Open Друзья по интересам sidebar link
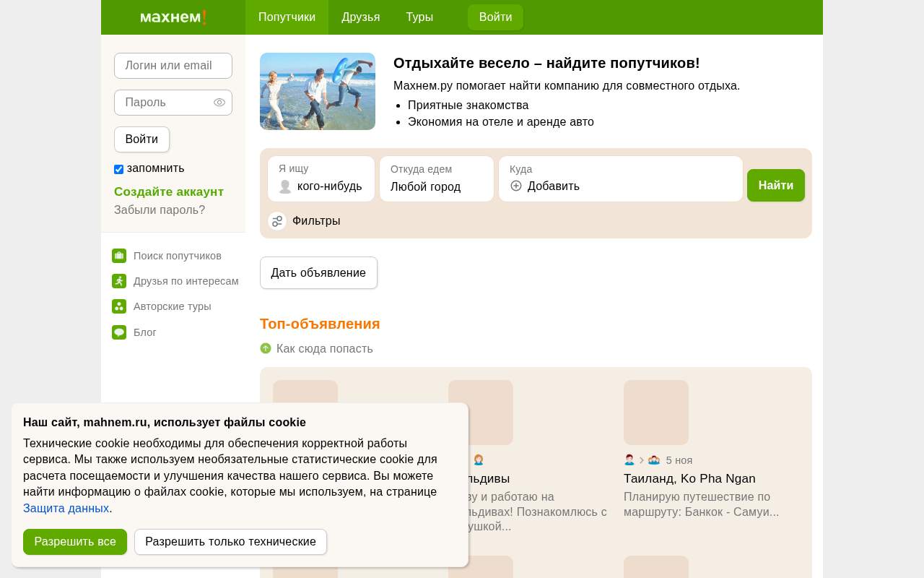Image resolution: width=924 pixels, height=578 pixels. pyautogui.click(x=186, y=281)
